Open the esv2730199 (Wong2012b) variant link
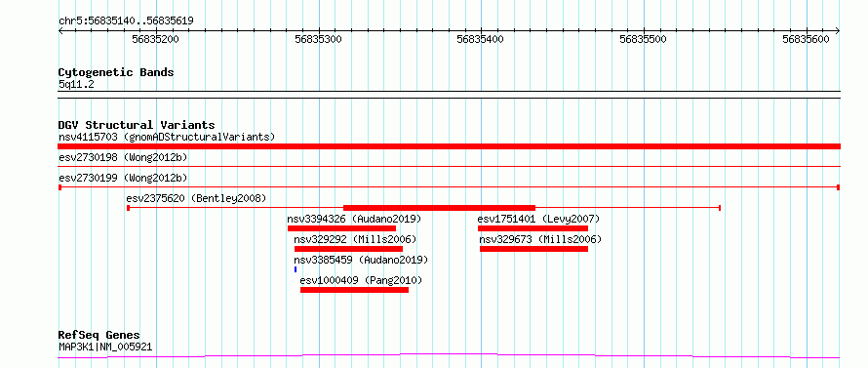The height and width of the screenshot is (368, 868). click(x=123, y=178)
